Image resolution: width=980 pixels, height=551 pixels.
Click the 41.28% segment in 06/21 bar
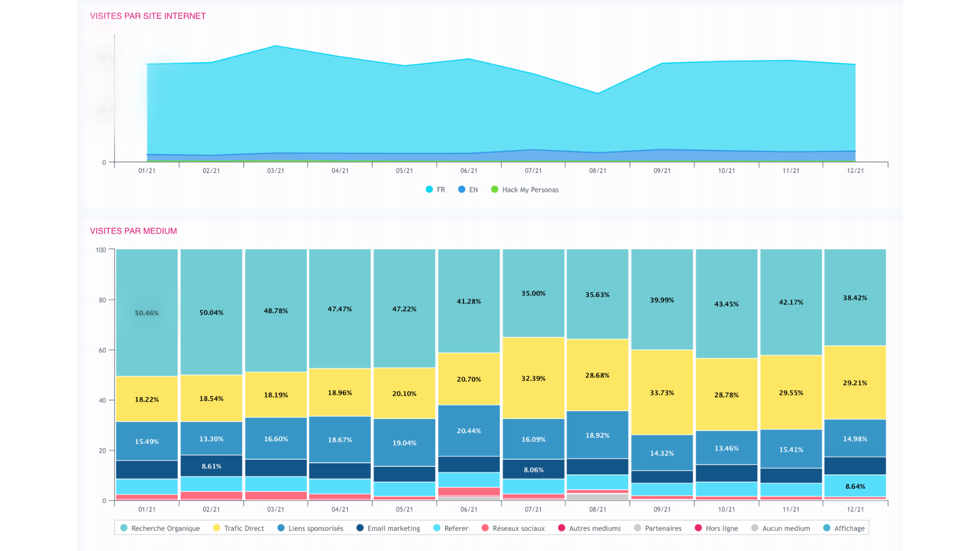[x=469, y=301]
